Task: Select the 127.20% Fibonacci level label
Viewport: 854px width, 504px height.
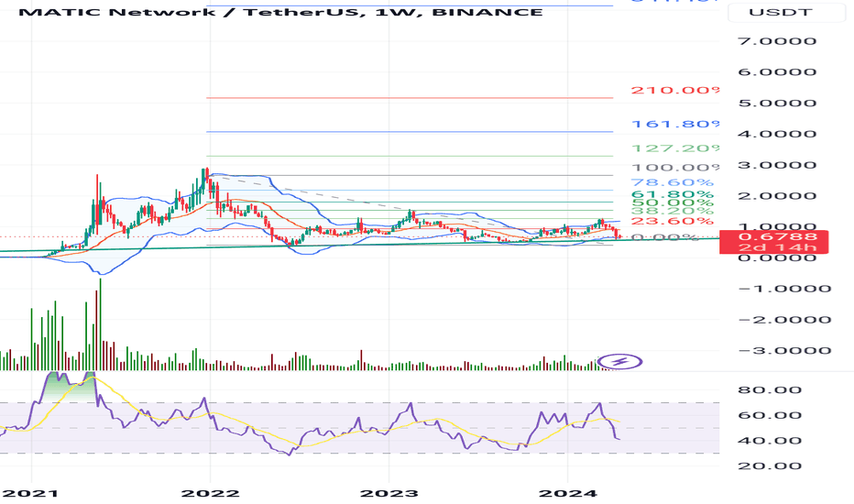Action: click(x=674, y=148)
